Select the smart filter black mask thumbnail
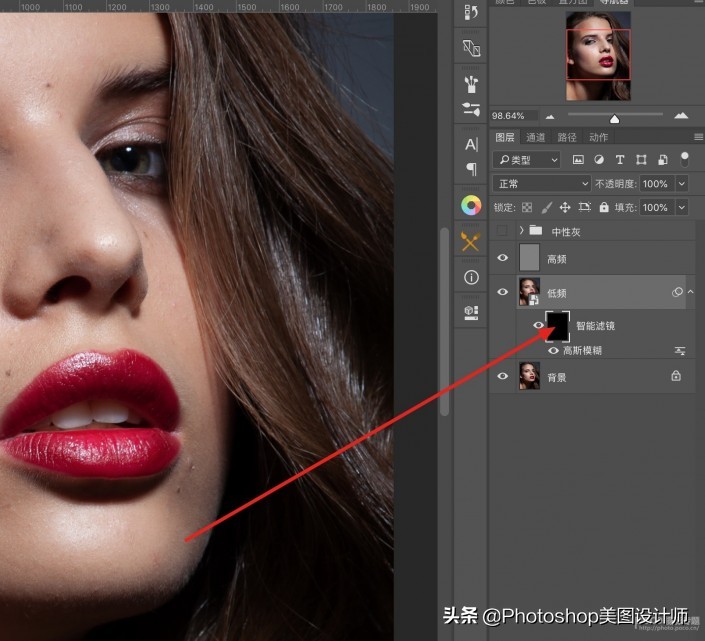Screen dimensions: 705x641 point(558,325)
